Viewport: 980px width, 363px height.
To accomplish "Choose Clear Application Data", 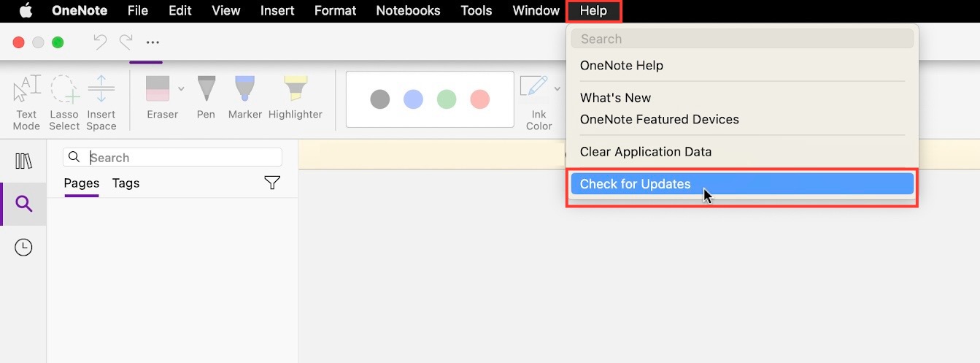I will point(742,151).
